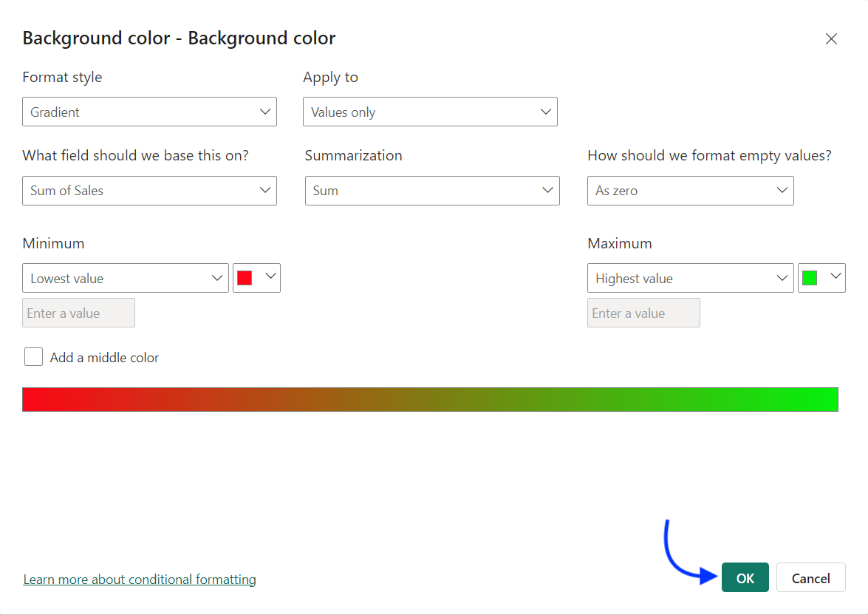Open the Apply to dropdown
868x615 pixels.
click(430, 112)
